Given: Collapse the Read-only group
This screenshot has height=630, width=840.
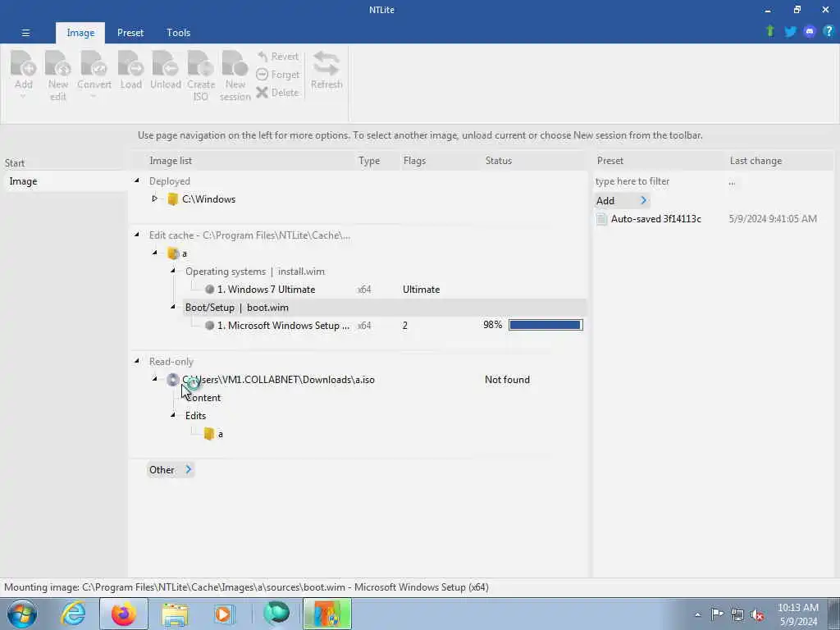Looking at the screenshot, I should (x=137, y=361).
